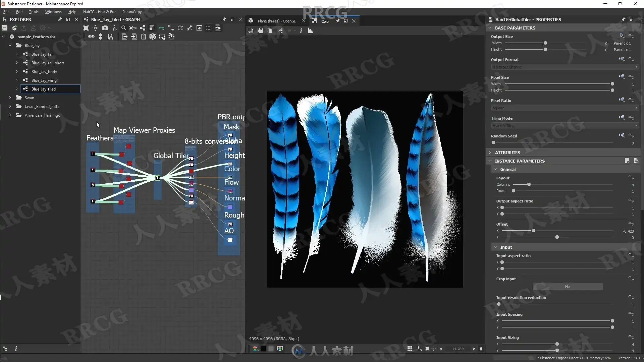Switch to Plane (hi-res) - OpenGL tab
The width and height of the screenshot is (644, 362).
(276, 21)
